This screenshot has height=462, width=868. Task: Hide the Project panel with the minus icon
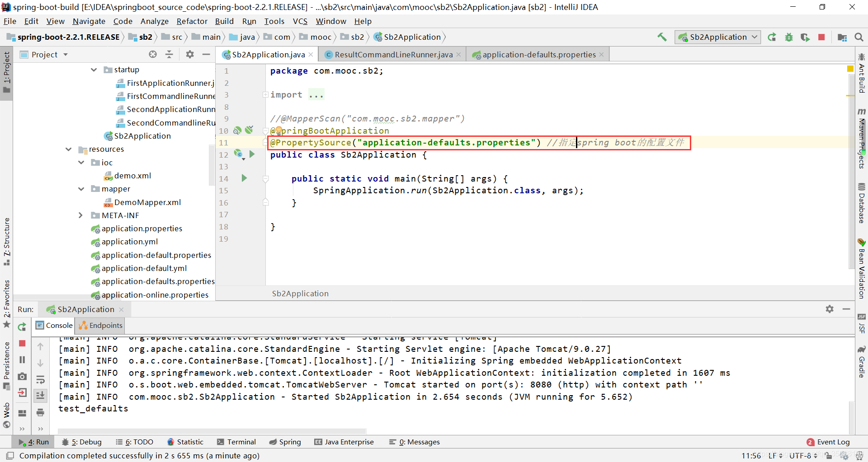[x=206, y=54]
